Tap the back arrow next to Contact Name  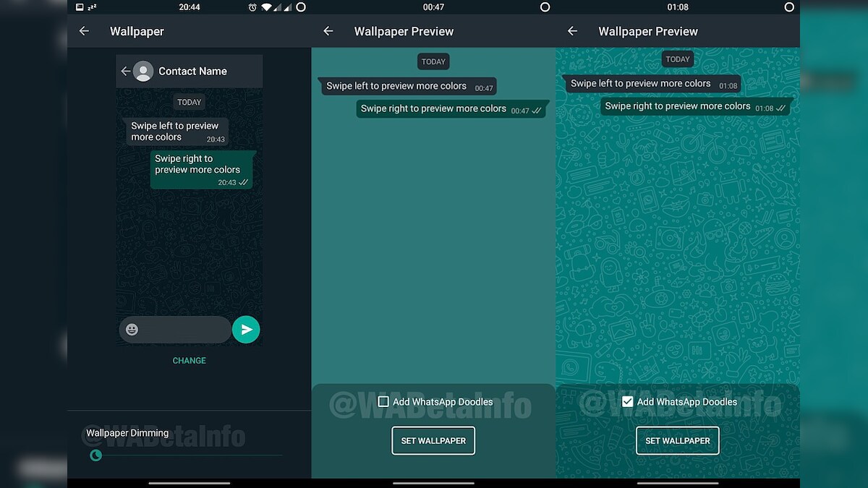click(127, 71)
